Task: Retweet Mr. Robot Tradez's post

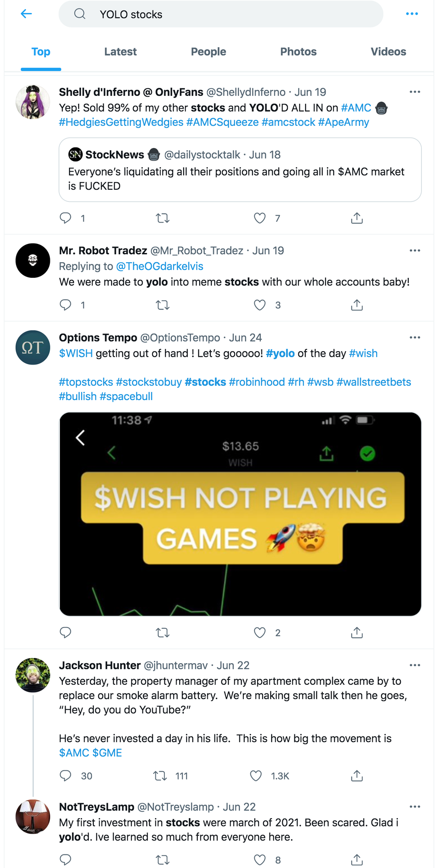Action: (162, 305)
